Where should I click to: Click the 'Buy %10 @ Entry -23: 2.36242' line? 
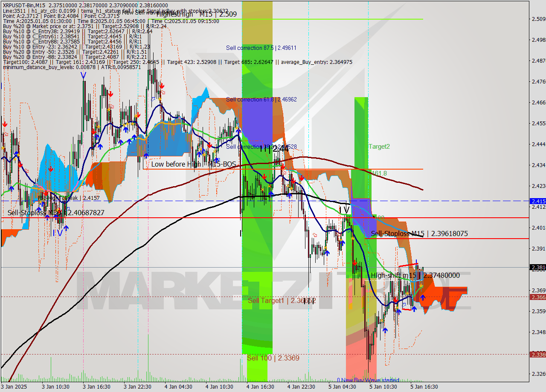[x=76, y=46]
